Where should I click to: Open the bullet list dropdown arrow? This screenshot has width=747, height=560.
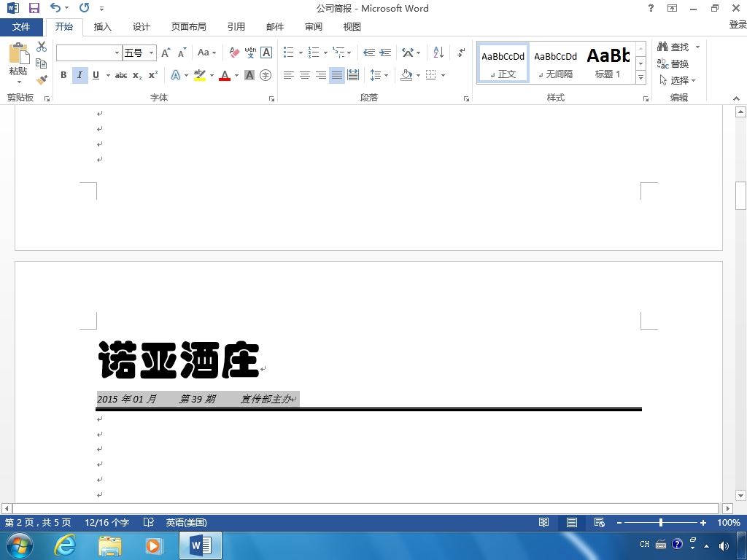pyautogui.click(x=301, y=52)
